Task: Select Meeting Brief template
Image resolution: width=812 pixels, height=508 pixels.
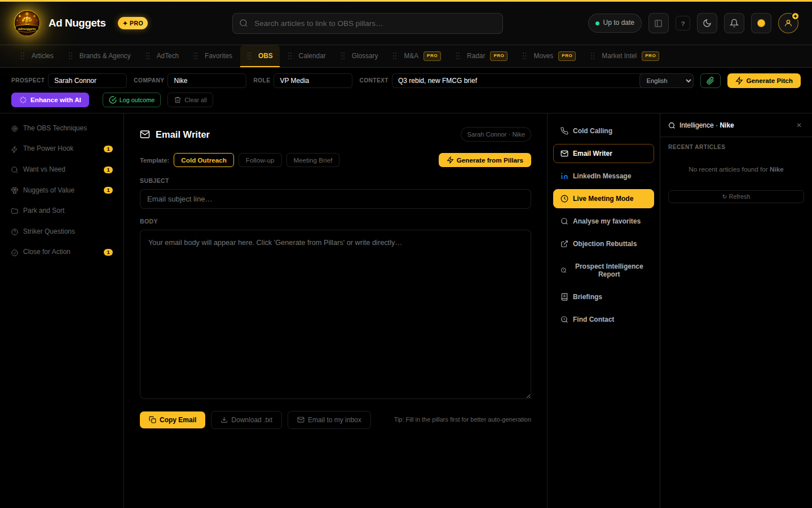Action: 313,160
